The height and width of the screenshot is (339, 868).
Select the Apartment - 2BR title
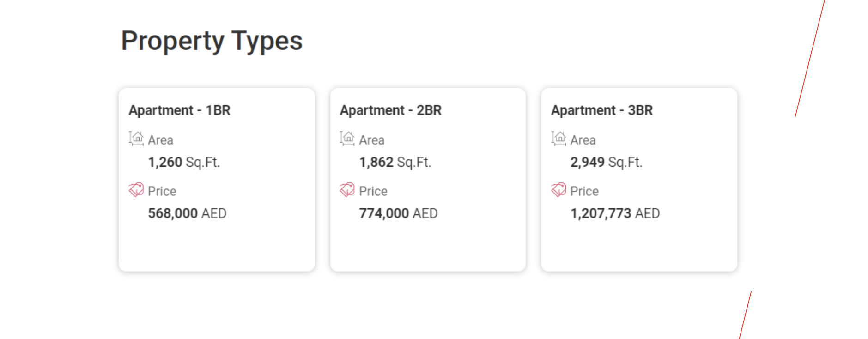(x=390, y=110)
